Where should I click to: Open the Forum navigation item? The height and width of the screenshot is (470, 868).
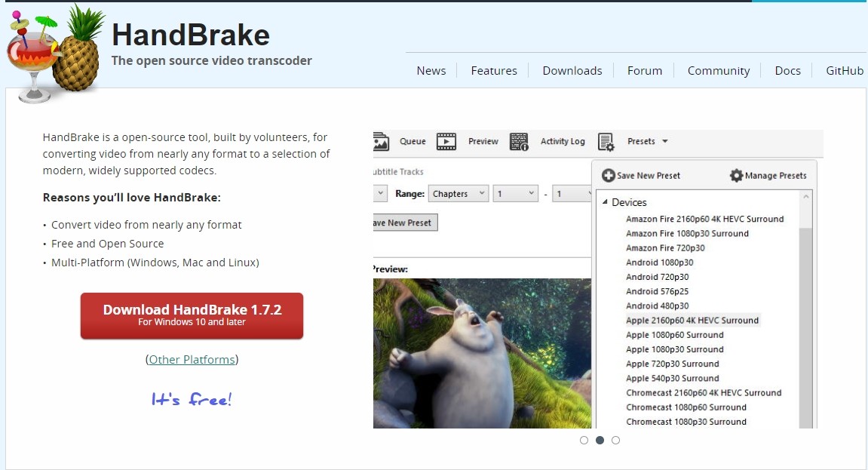click(644, 70)
